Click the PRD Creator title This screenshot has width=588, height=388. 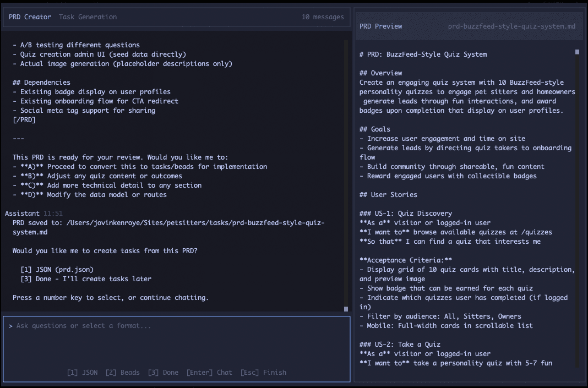[x=30, y=17]
